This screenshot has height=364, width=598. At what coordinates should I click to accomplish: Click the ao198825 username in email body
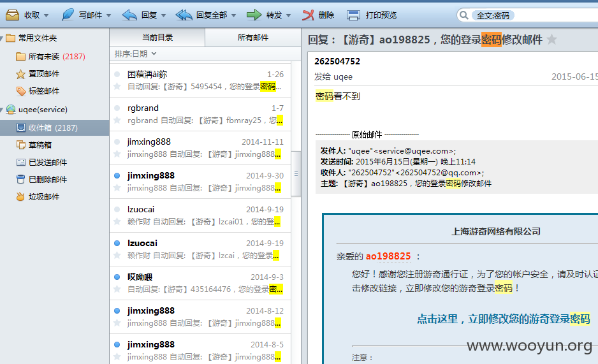click(388, 256)
